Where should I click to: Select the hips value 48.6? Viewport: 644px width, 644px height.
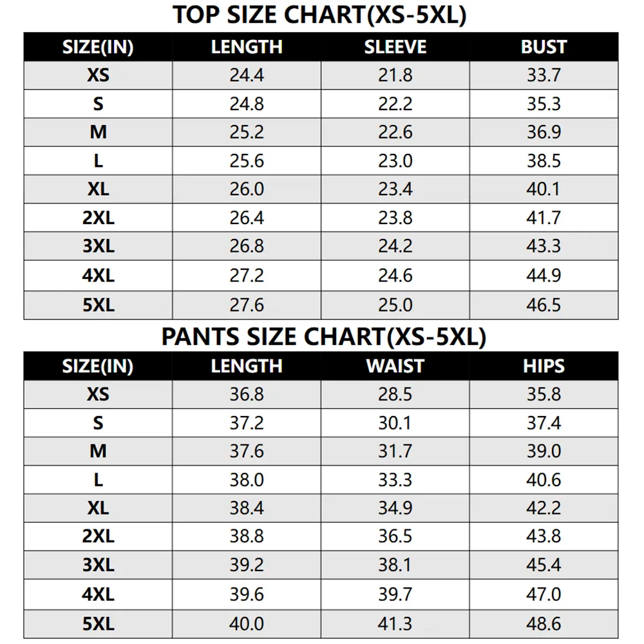(x=544, y=623)
